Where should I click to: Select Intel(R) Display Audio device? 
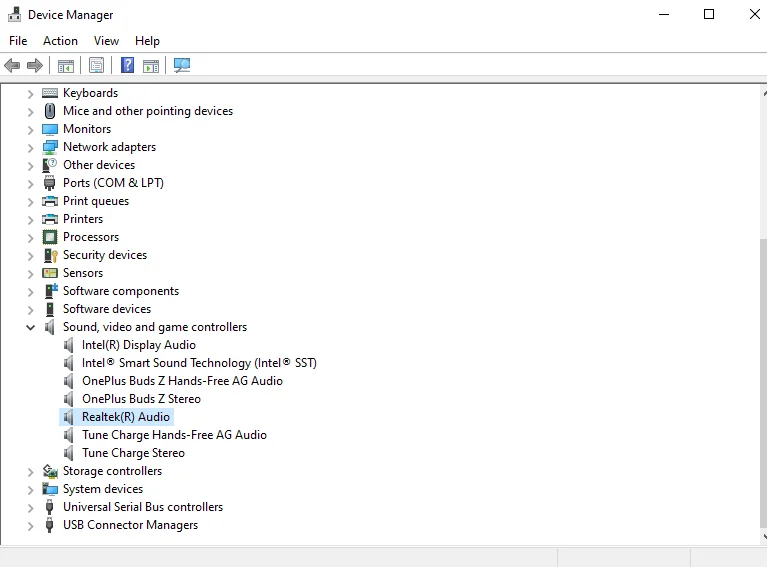tap(139, 345)
